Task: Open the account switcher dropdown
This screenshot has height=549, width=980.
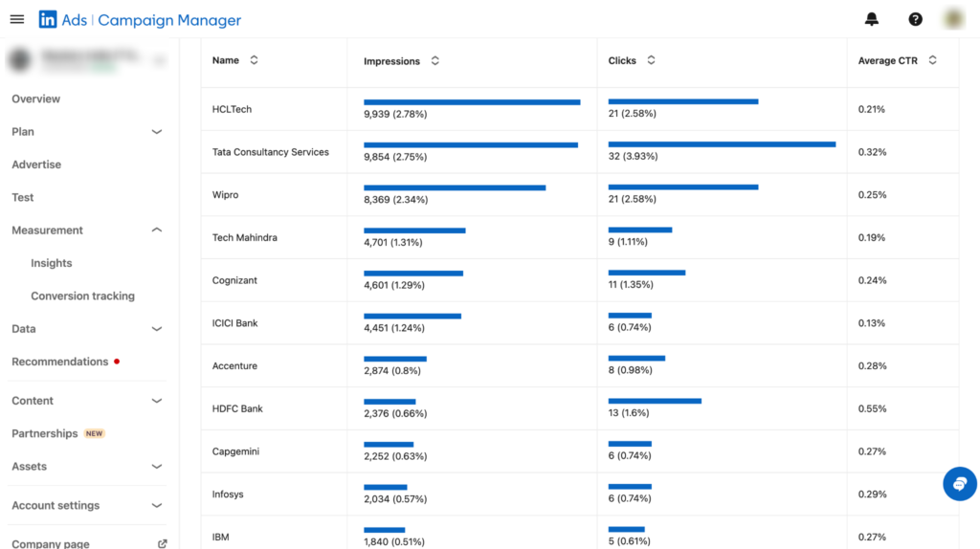Action: [88, 60]
